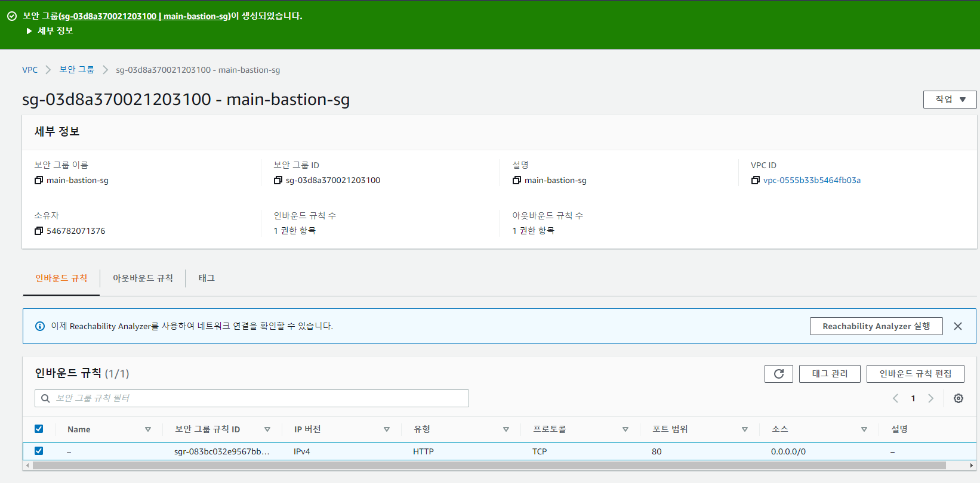Go to next page of inbound rules
The height and width of the screenshot is (483, 980).
[930, 398]
